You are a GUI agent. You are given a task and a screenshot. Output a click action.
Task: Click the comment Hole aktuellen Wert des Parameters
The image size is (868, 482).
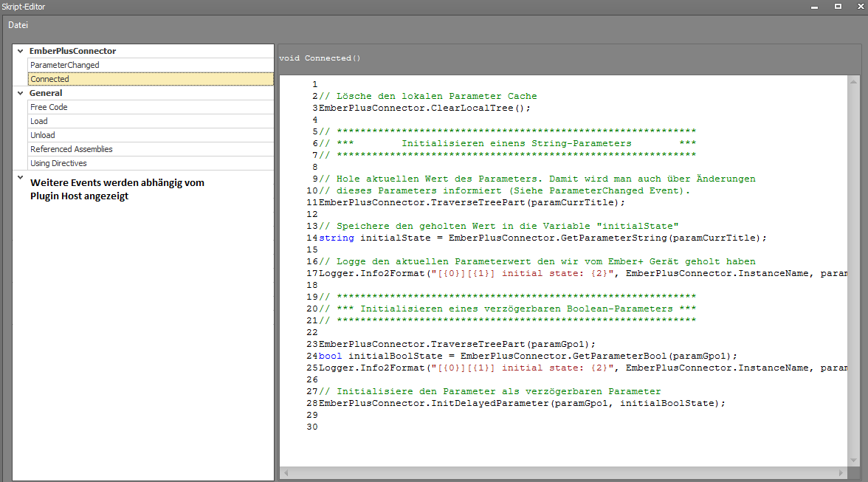[537, 179]
